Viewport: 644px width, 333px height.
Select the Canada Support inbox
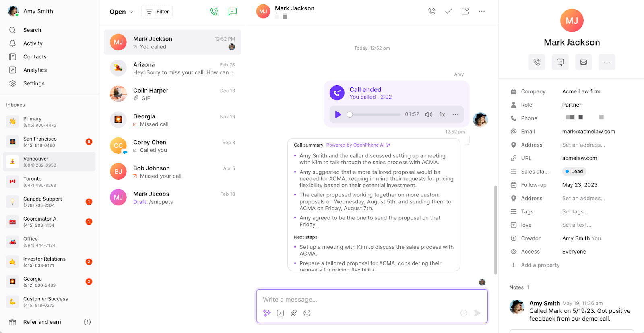[49, 202]
